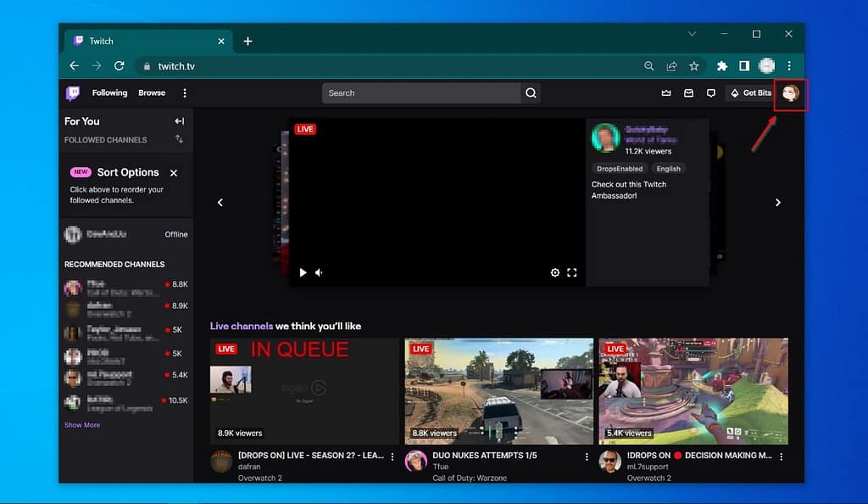Click the Twitch logo home icon

[x=73, y=93]
